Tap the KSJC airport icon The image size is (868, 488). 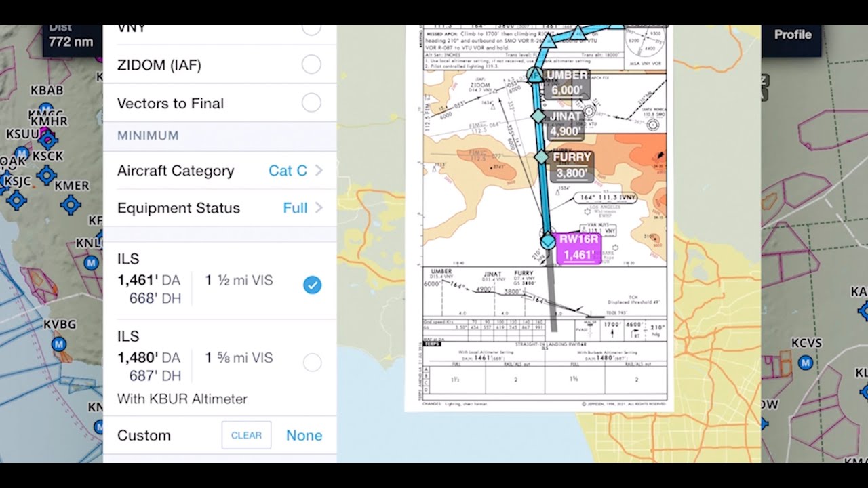pyautogui.click(x=16, y=199)
